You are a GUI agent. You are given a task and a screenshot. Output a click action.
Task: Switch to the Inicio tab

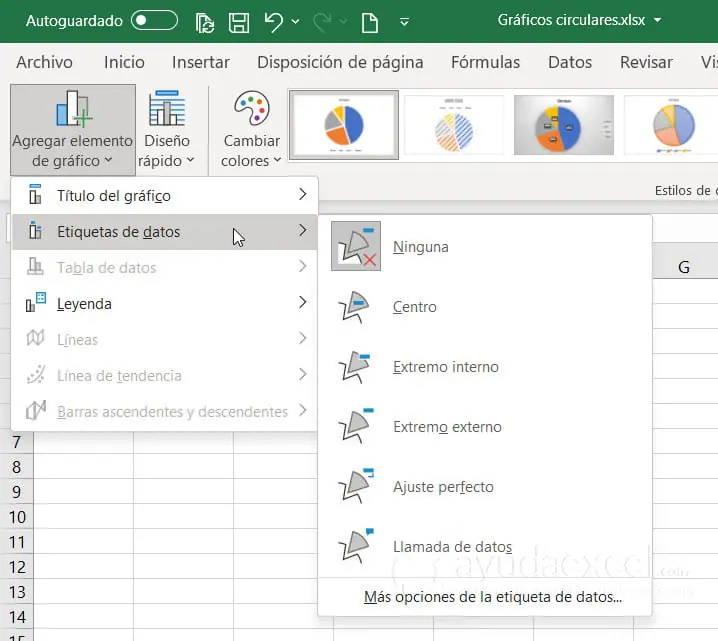tap(124, 62)
